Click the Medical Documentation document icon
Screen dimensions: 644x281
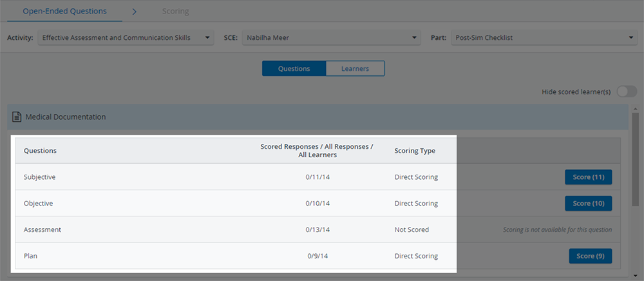[x=17, y=117]
